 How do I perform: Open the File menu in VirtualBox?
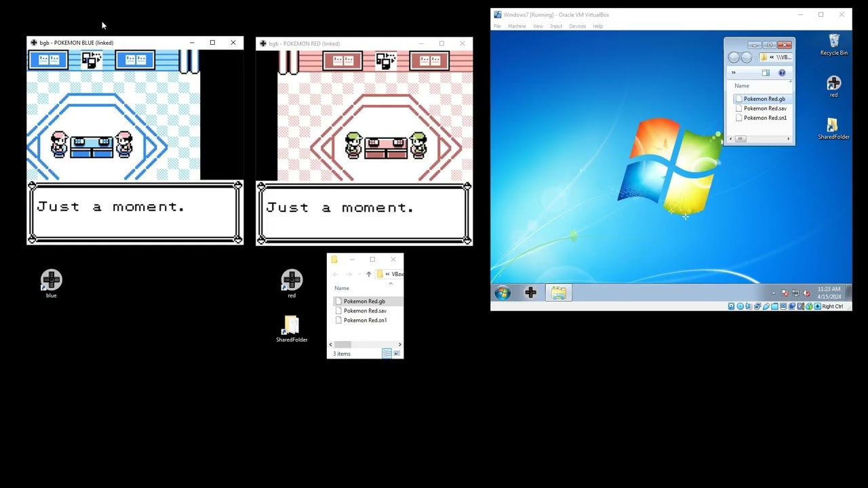pyautogui.click(x=497, y=26)
